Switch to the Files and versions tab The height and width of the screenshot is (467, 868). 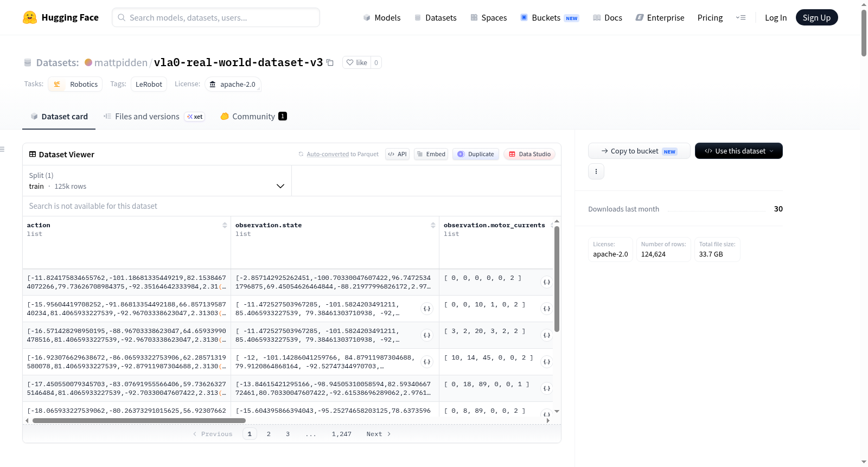154,116
